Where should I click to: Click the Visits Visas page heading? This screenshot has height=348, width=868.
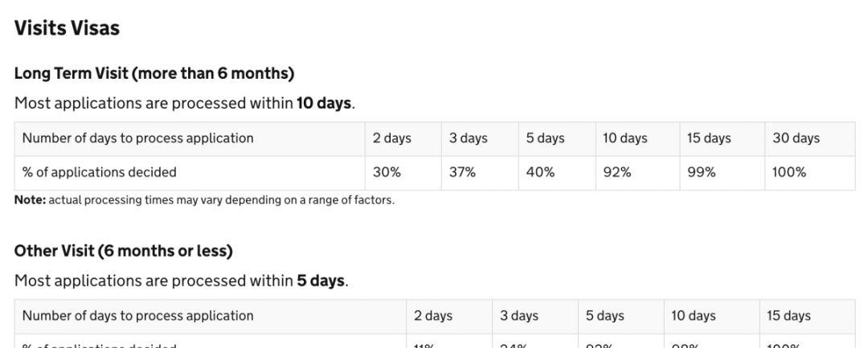67,28
